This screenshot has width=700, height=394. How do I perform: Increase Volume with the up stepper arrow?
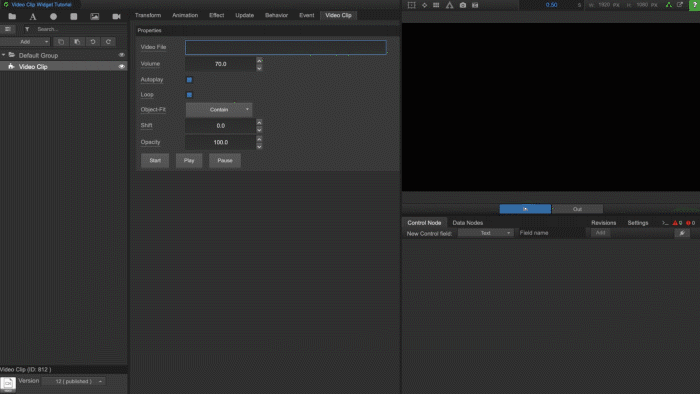(259, 60)
